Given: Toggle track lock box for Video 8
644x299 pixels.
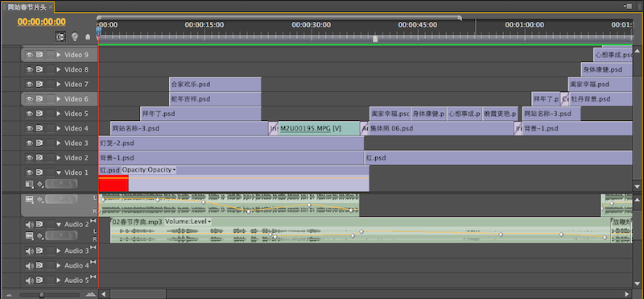Looking at the screenshot, I should pos(50,69).
